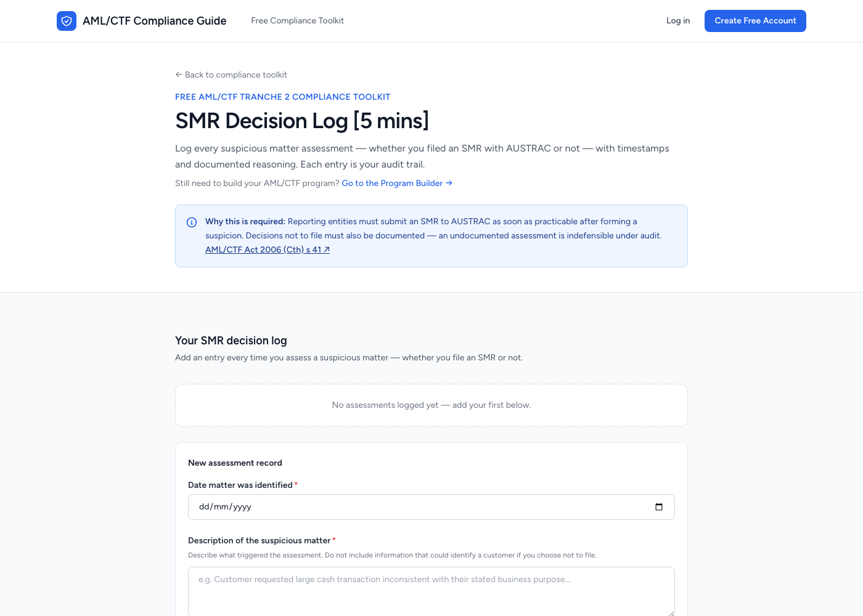Click 'FREE AML/CTF TRANCHE 2 COMPLIANCE TOOLKIT' label
The width and height of the screenshot is (863, 616).
282,97
